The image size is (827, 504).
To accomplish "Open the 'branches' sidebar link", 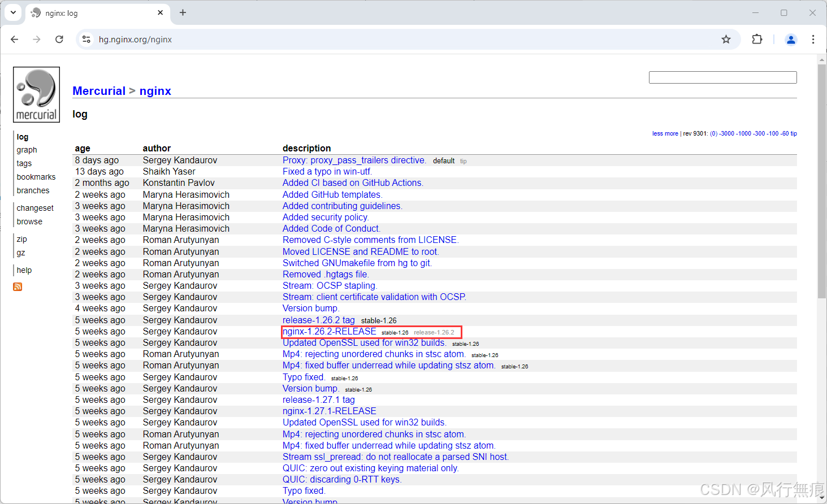I will click(x=33, y=190).
